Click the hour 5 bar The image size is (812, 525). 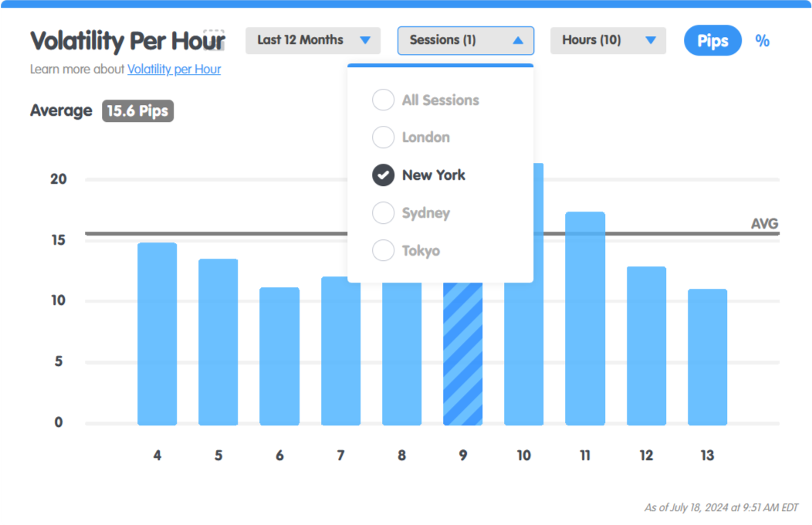coord(218,342)
